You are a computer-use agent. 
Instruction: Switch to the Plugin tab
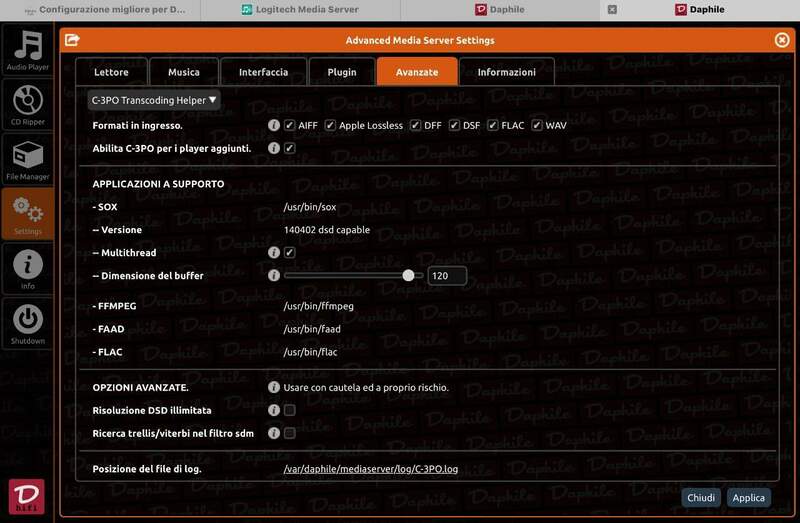(x=341, y=72)
